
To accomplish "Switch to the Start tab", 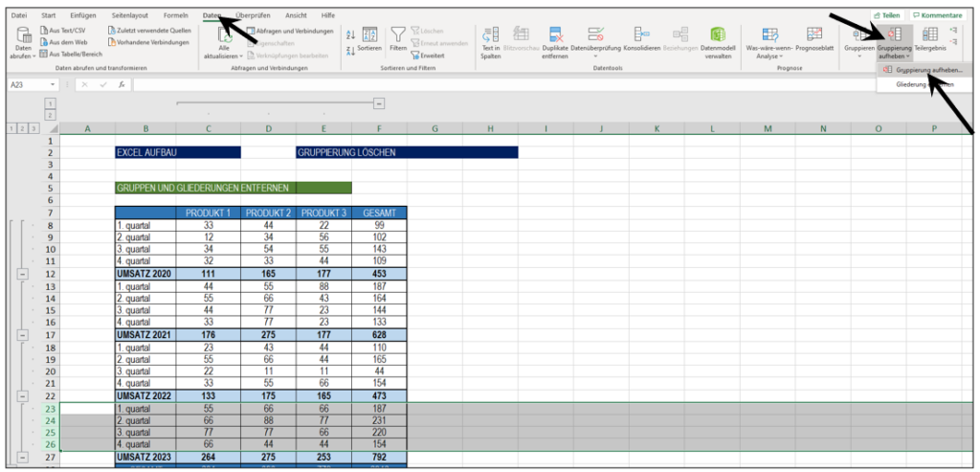I will [48, 15].
